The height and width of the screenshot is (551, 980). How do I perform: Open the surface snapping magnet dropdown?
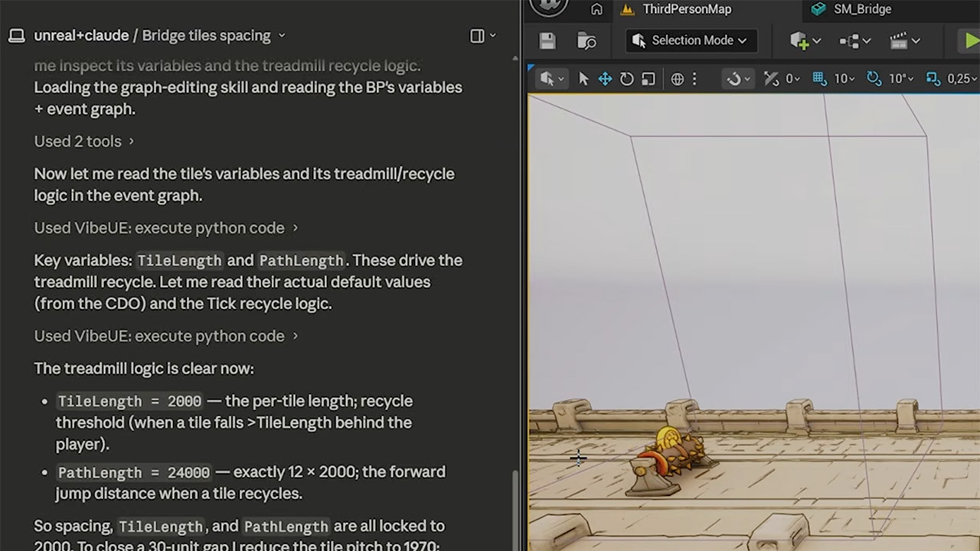pos(738,78)
